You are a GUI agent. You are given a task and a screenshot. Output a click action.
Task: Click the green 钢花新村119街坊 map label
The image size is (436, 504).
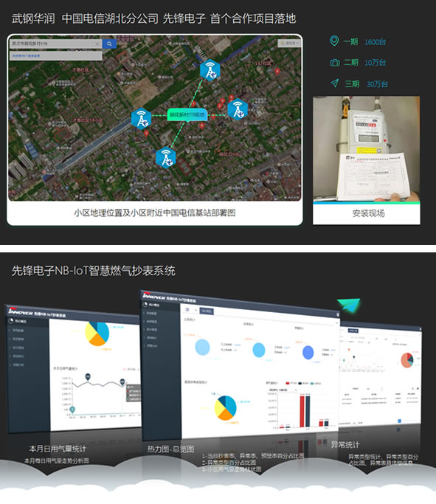pos(187,115)
